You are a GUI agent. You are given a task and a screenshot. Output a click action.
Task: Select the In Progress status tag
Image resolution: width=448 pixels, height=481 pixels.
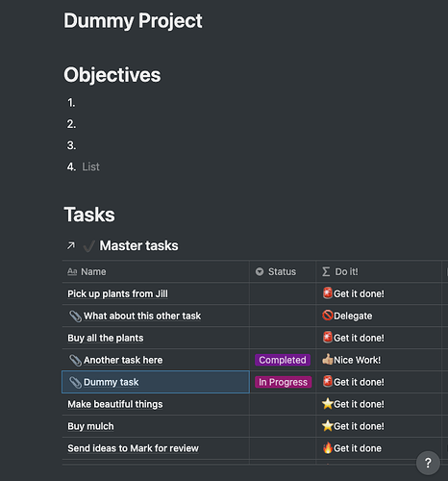[x=283, y=382]
